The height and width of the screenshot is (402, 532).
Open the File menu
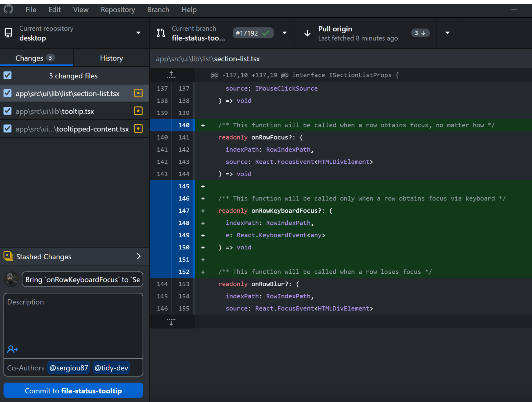[31, 10]
